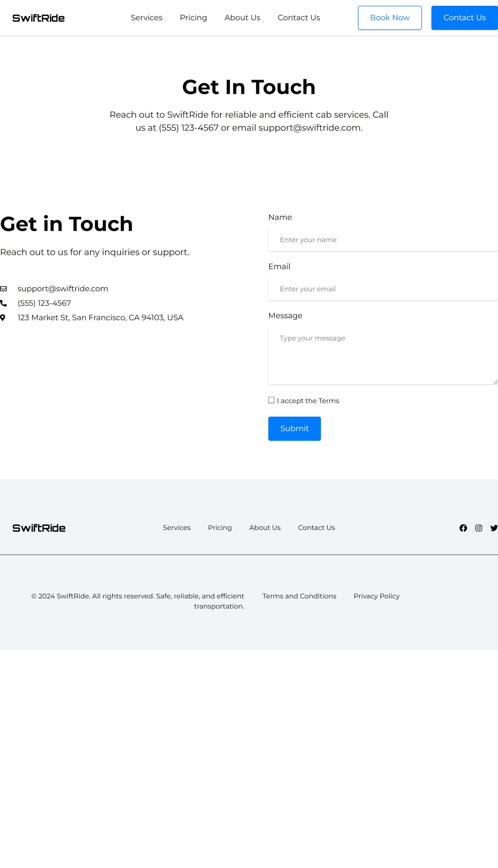
Task: Click the message textarea resize handle
Action: click(495, 382)
